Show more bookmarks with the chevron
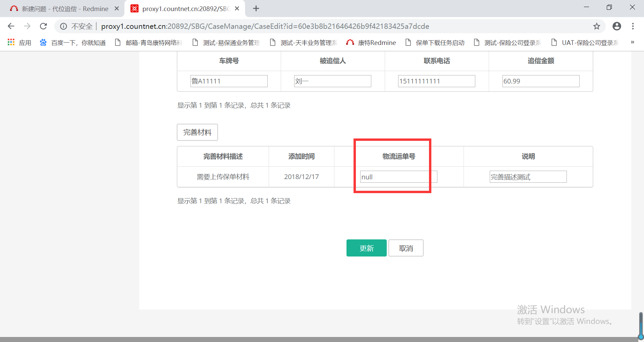The height and width of the screenshot is (342, 644). click(632, 42)
